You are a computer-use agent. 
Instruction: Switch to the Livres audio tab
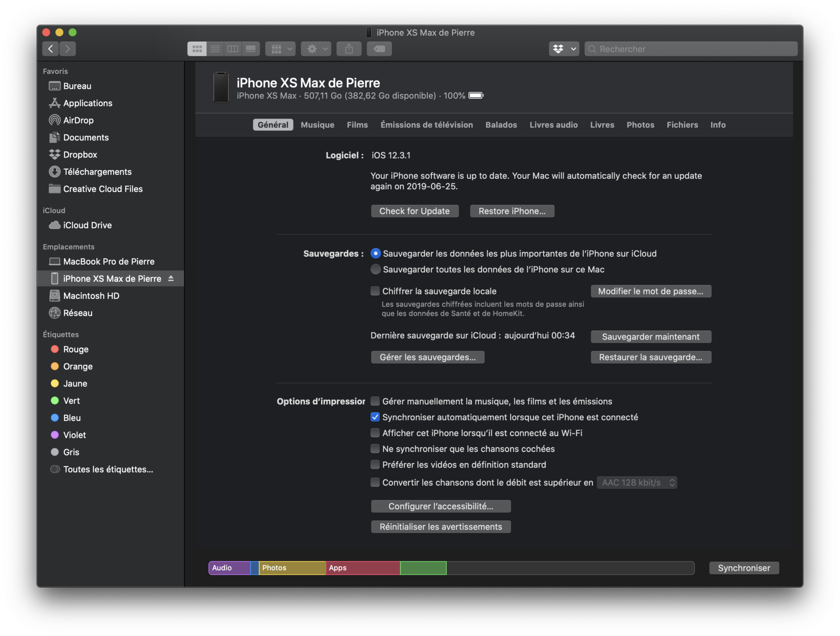coord(553,125)
